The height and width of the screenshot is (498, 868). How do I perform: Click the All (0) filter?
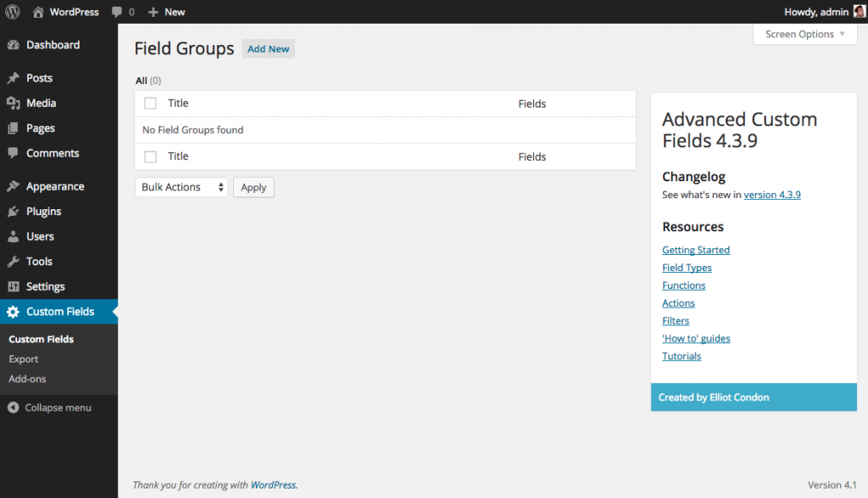(x=141, y=80)
